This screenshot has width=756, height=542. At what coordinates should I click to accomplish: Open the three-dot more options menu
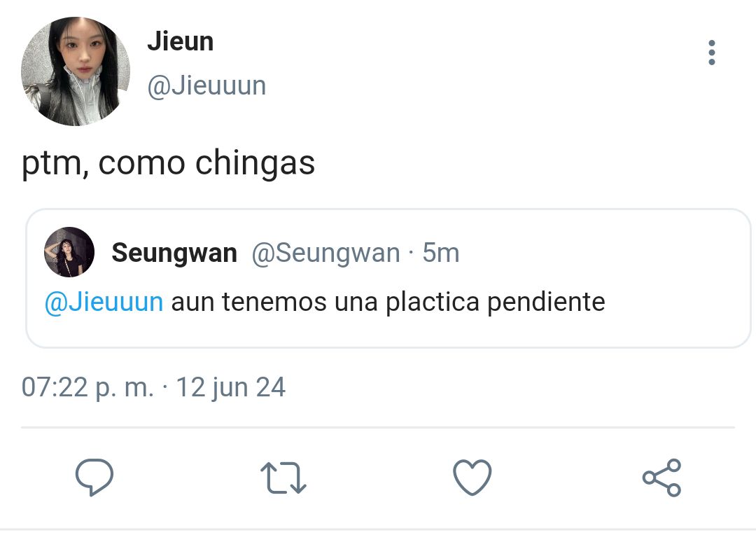pos(712,53)
